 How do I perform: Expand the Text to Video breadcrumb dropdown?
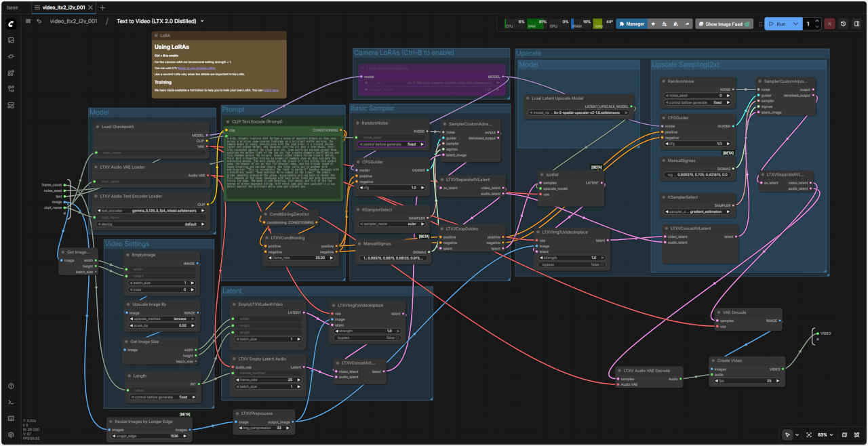[x=202, y=21]
